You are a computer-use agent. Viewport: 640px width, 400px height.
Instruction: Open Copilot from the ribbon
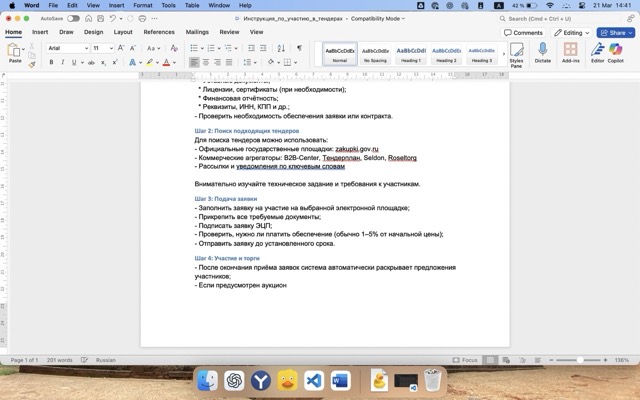point(622,51)
